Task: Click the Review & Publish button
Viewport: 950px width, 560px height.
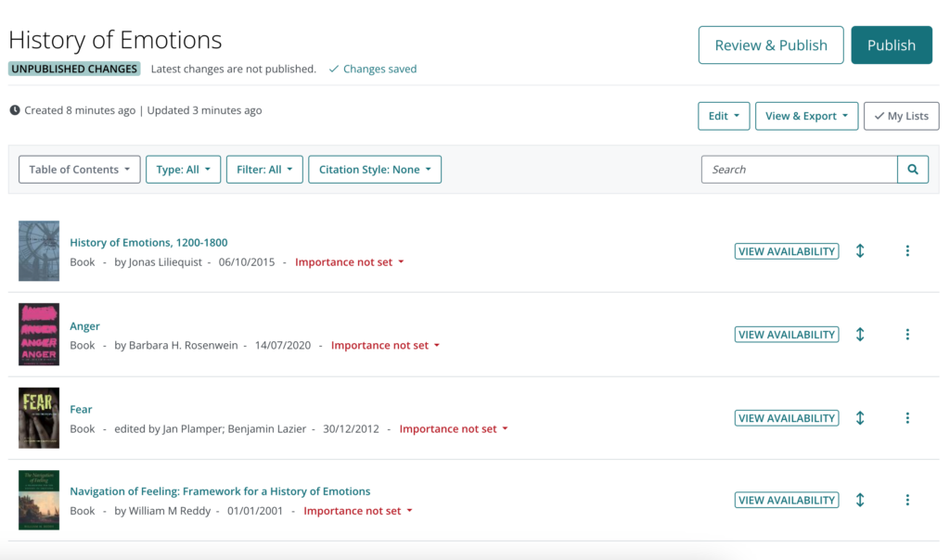Action: 771,45
